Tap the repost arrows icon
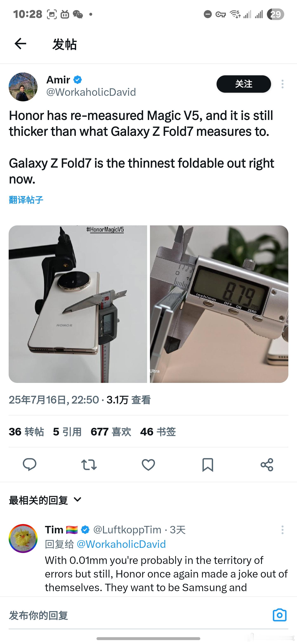Viewport: 297px width, 644px height. (89, 465)
